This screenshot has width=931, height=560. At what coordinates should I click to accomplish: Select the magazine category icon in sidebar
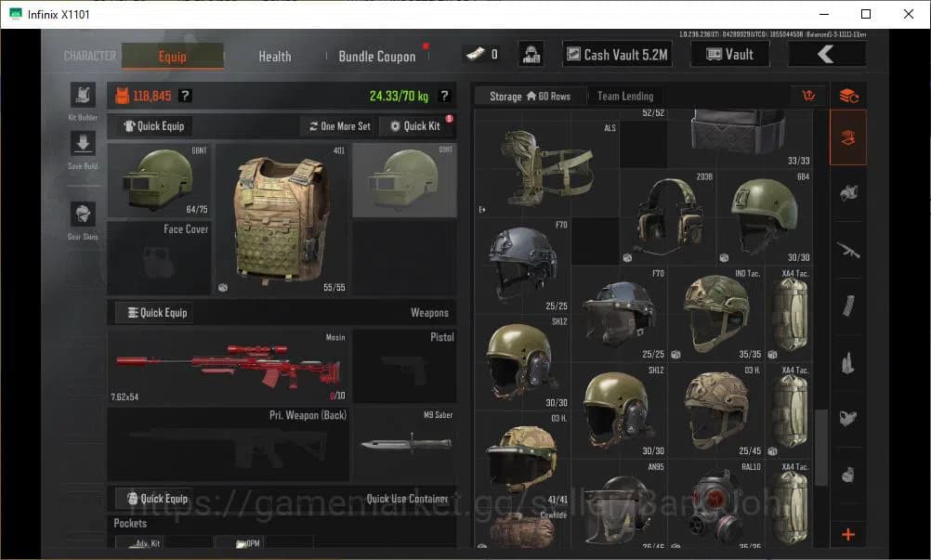pyautogui.click(x=847, y=306)
